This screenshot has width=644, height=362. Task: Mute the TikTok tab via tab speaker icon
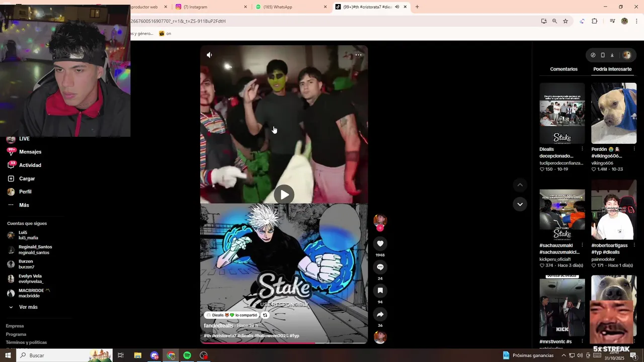click(397, 7)
